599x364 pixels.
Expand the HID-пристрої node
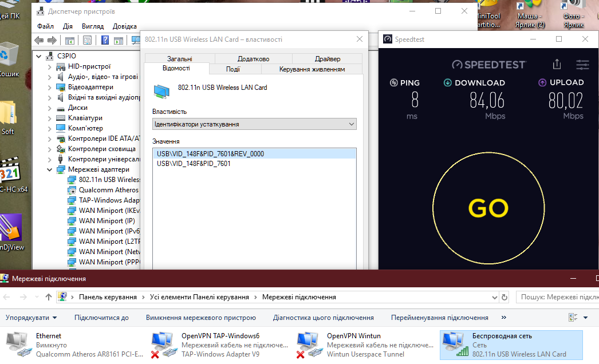click(x=50, y=66)
